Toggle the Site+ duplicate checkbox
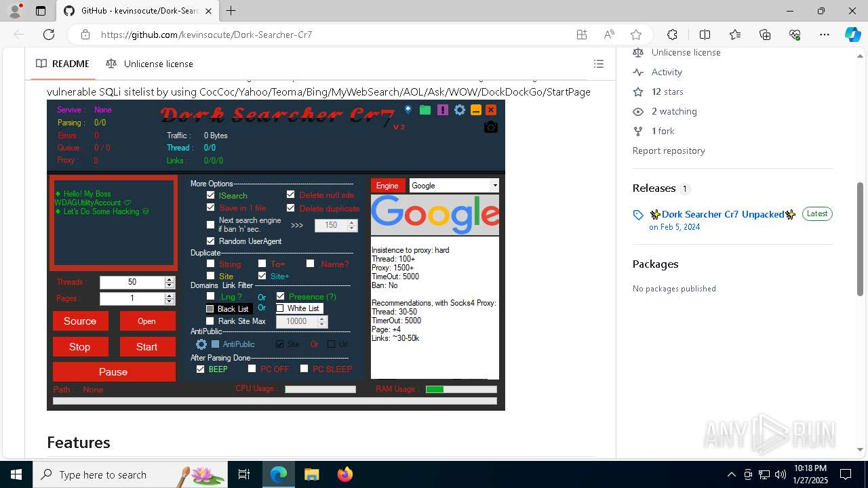This screenshot has width=868, height=488. (262, 276)
